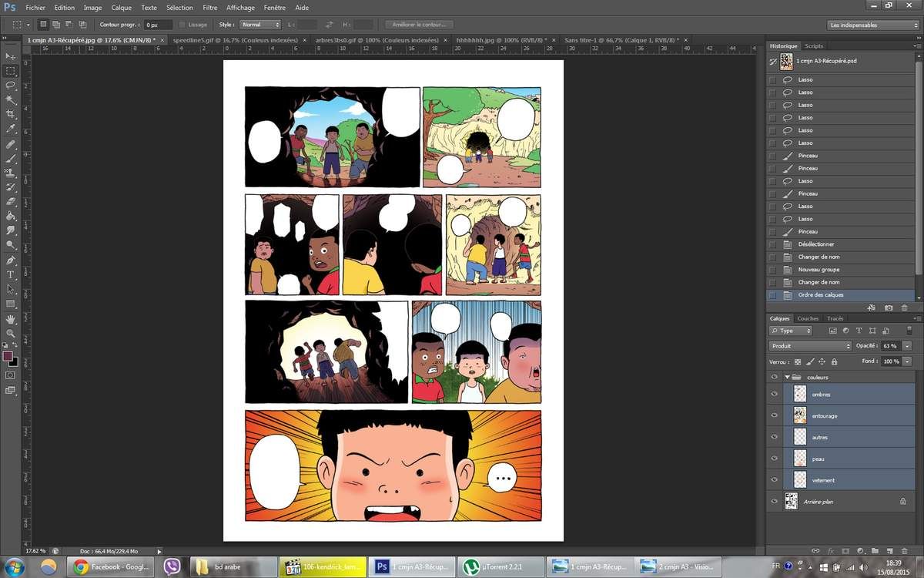Screen dimensions: 924x578
Task: Open the Style Normal dropdown
Action: tap(259, 24)
